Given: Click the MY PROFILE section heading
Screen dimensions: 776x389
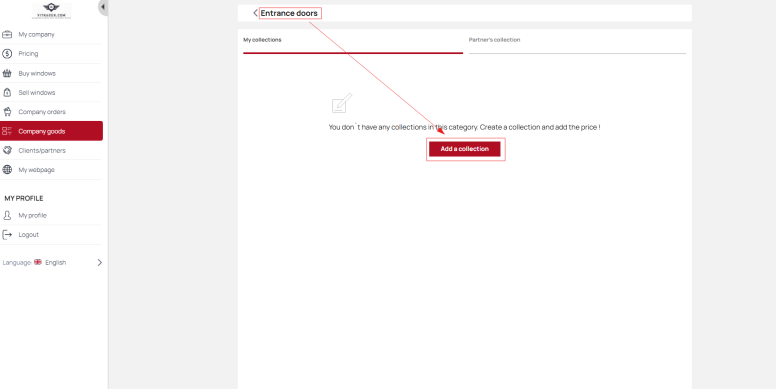Looking at the screenshot, I should tap(24, 198).
